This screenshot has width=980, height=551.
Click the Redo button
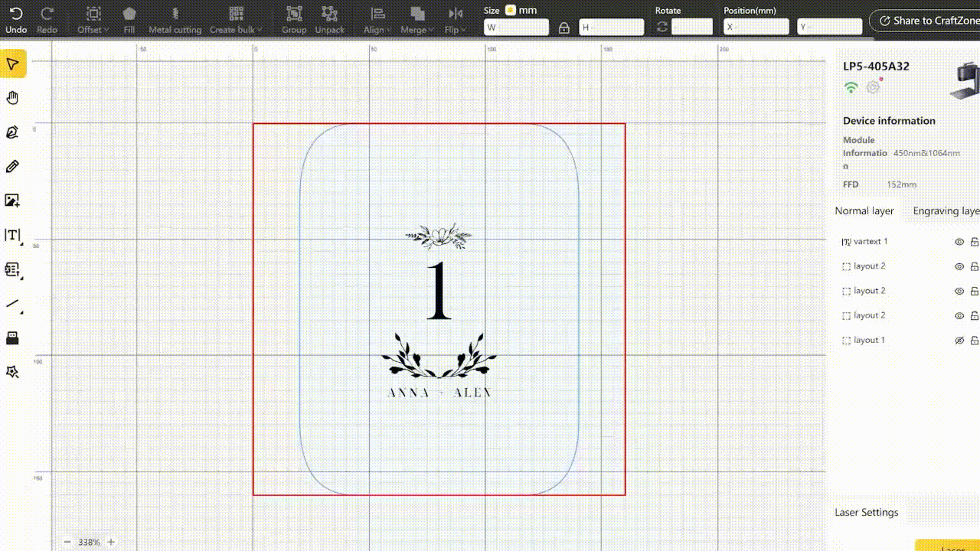pyautogui.click(x=47, y=20)
